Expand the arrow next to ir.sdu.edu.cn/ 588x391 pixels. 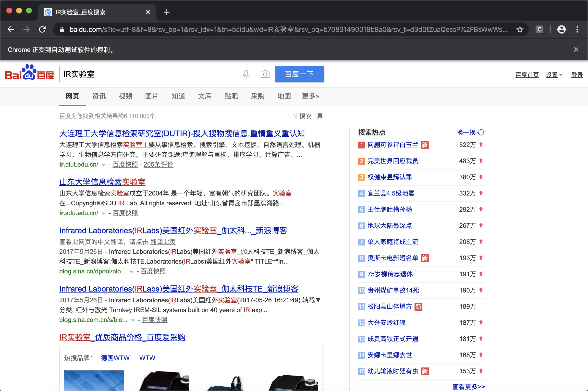tap(103, 214)
